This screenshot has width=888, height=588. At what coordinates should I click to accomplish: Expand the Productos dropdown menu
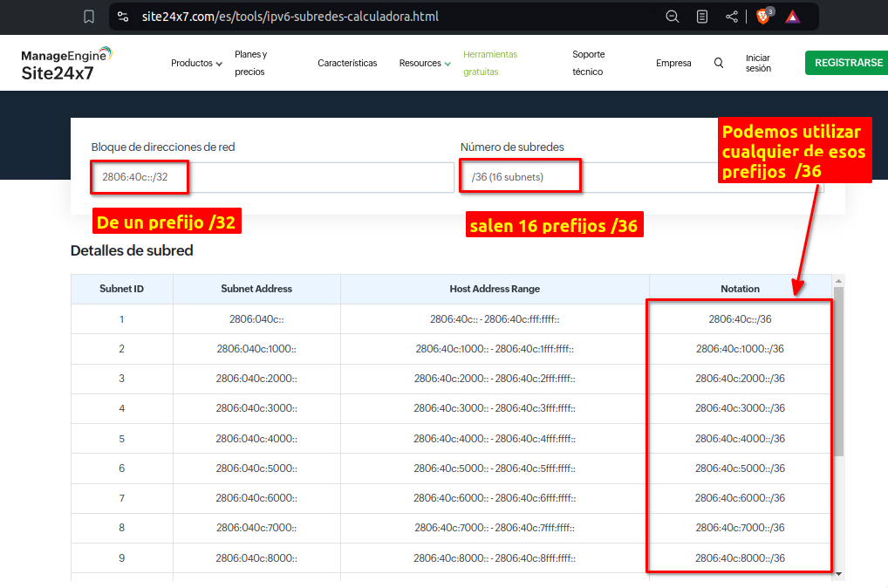coord(196,63)
